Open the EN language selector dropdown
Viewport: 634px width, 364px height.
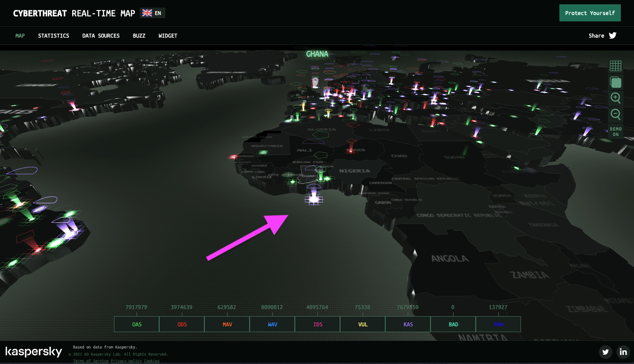[x=152, y=13]
